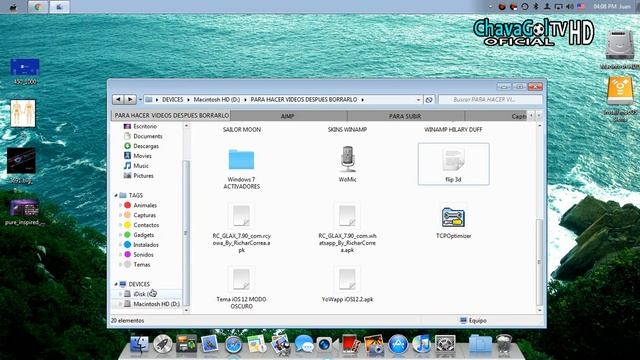Open Pictures in the sidebar
Viewport: 640px width, 360px height.
click(x=139, y=176)
